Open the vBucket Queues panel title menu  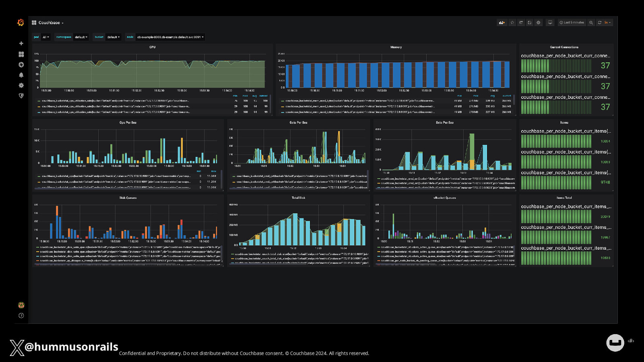(x=445, y=198)
